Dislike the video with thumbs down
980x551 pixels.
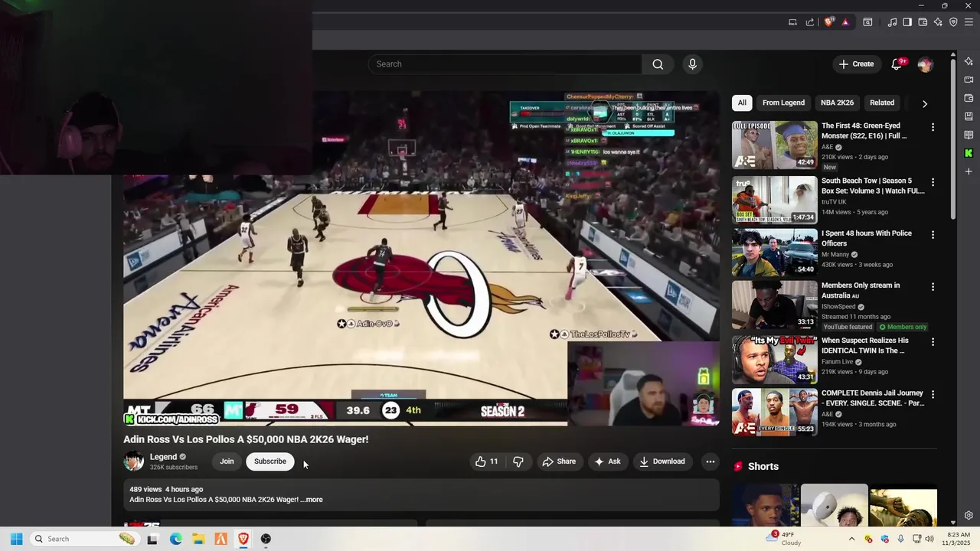pyautogui.click(x=518, y=461)
